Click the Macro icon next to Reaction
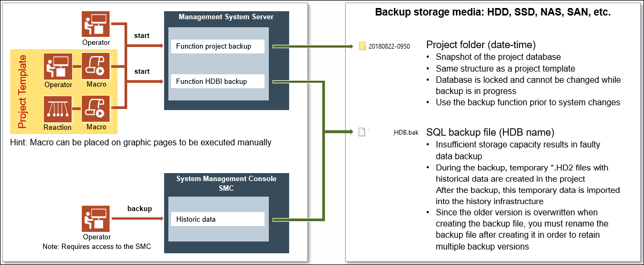This screenshot has width=644, height=265. tap(96, 109)
